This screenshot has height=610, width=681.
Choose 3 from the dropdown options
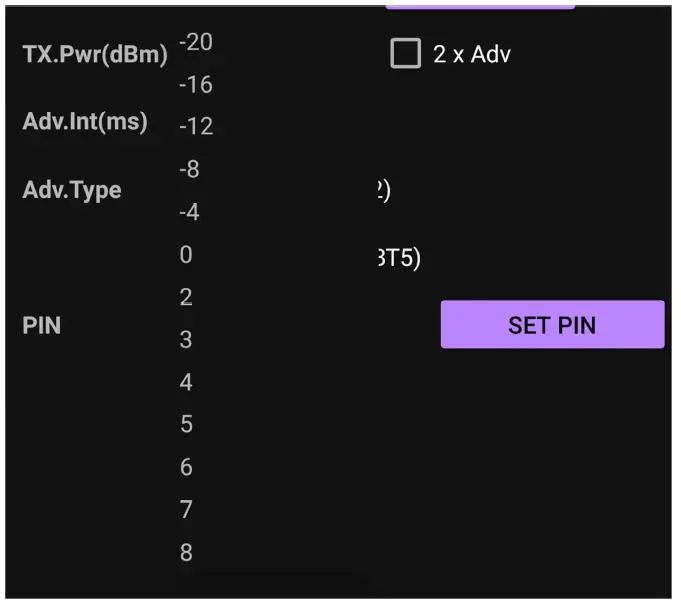pos(186,340)
